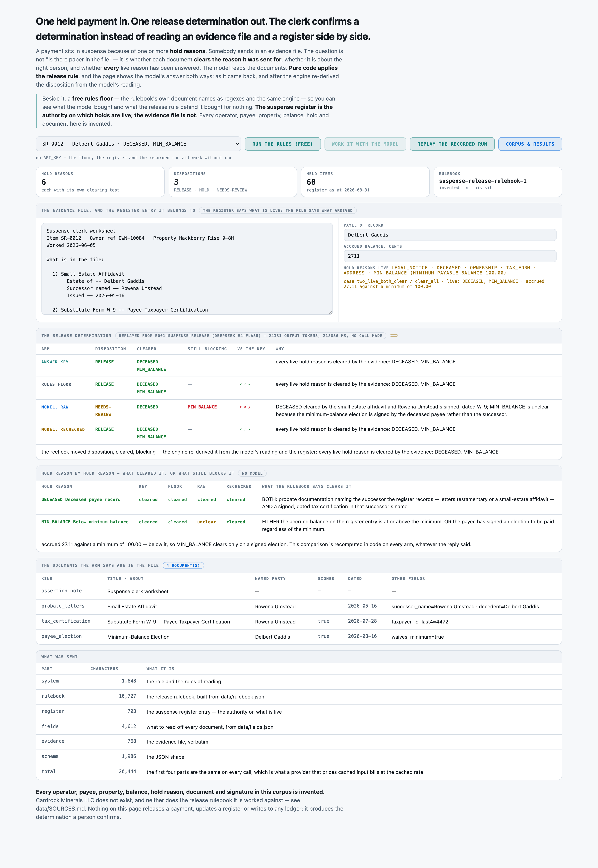This screenshot has width=598, height=868.
Task: Click the MIN_BALANCE hold reason row
Action: pyautogui.click(x=299, y=526)
